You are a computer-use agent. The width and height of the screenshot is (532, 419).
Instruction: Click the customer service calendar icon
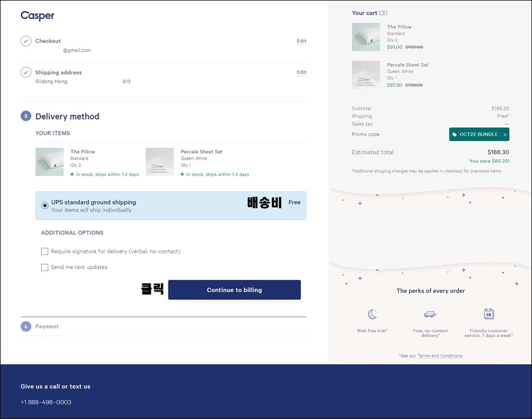tap(489, 314)
